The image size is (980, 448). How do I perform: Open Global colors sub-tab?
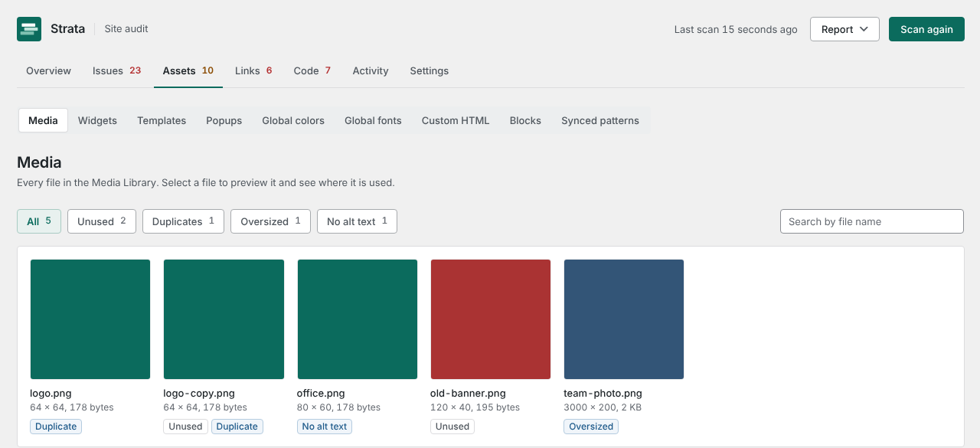[x=293, y=120]
